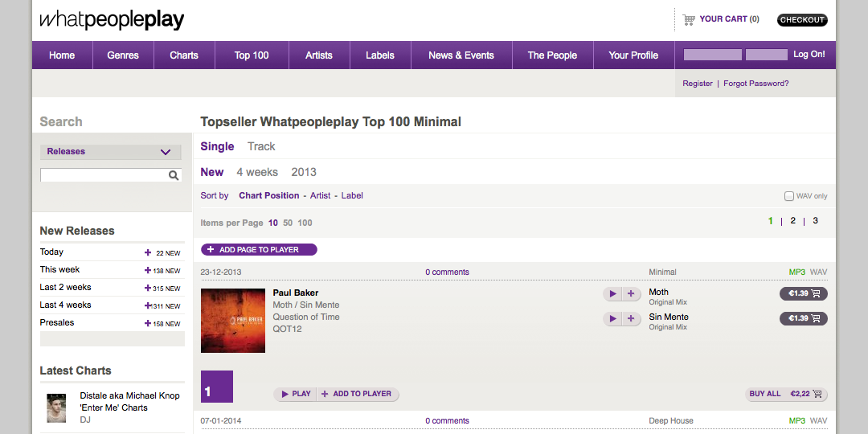Sort chart by Label
Image resolution: width=868 pixels, height=434 pixels.
click(352, 195)
